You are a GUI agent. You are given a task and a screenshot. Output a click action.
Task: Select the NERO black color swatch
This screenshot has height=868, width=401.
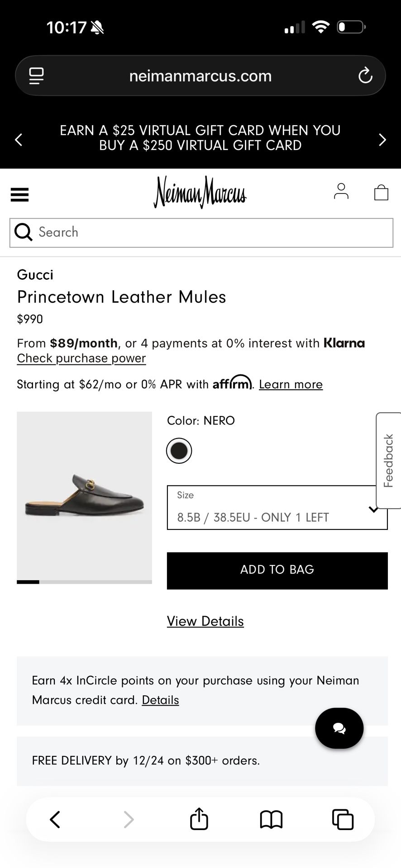point(179,451)
